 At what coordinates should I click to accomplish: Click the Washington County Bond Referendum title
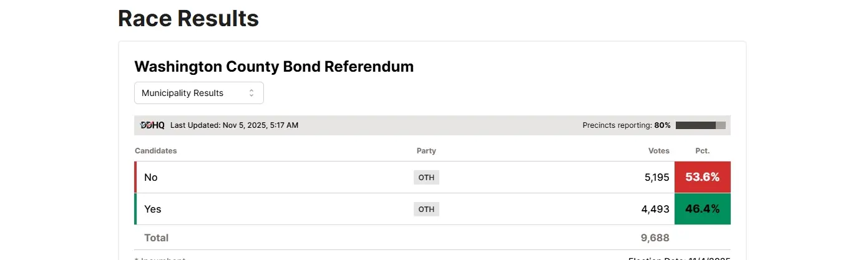pyautogui.click(x=274, y=66)
